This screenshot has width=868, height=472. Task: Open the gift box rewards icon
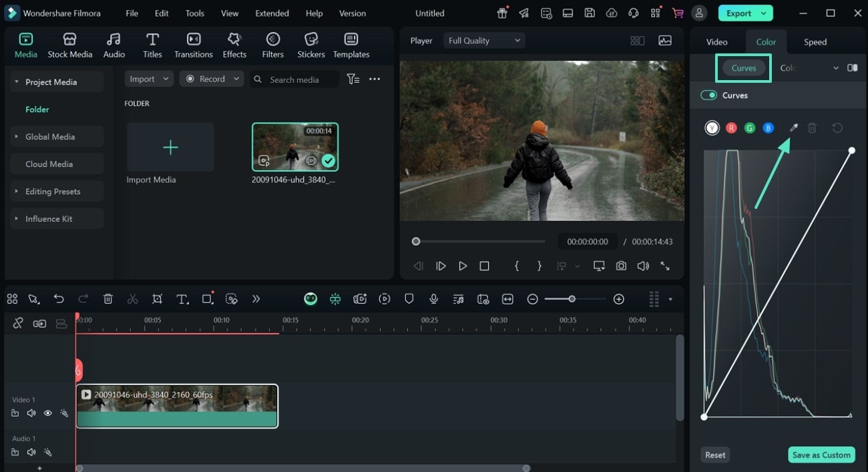(x=502, y=13)
